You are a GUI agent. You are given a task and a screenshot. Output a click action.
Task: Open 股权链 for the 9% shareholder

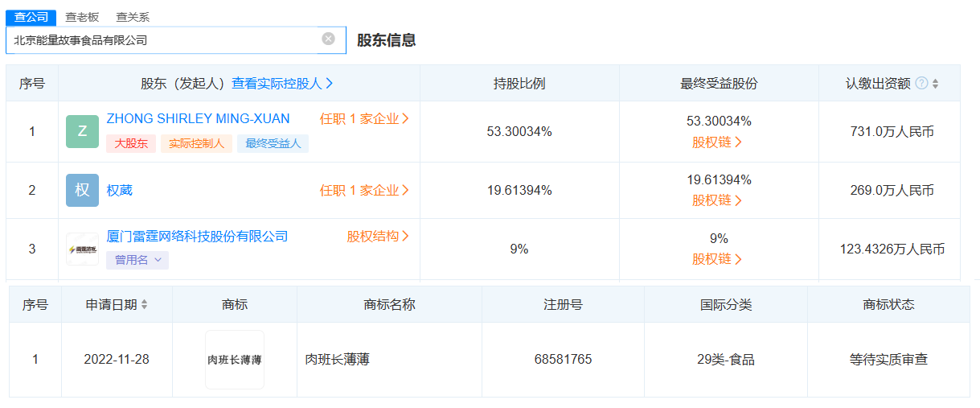click(717, 259)
